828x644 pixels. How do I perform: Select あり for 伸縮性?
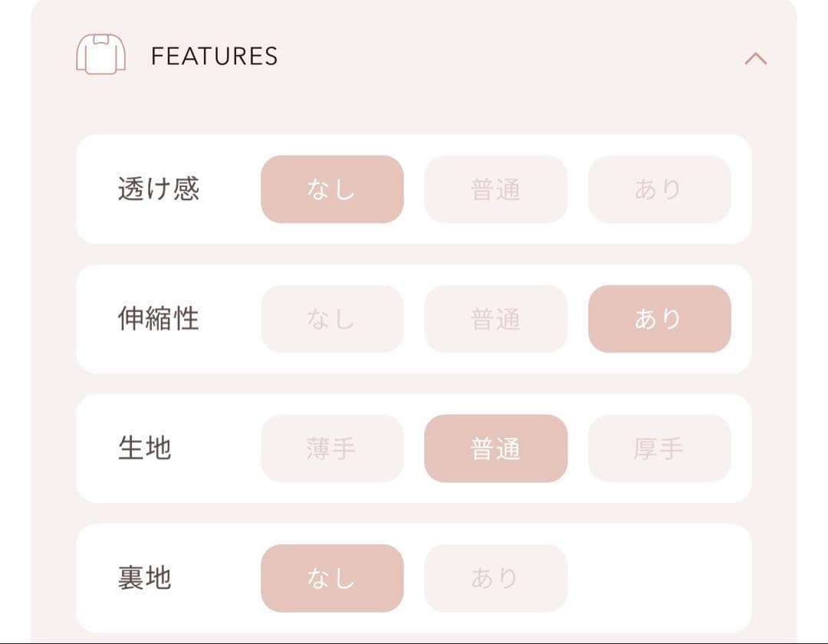pos(659,319)
